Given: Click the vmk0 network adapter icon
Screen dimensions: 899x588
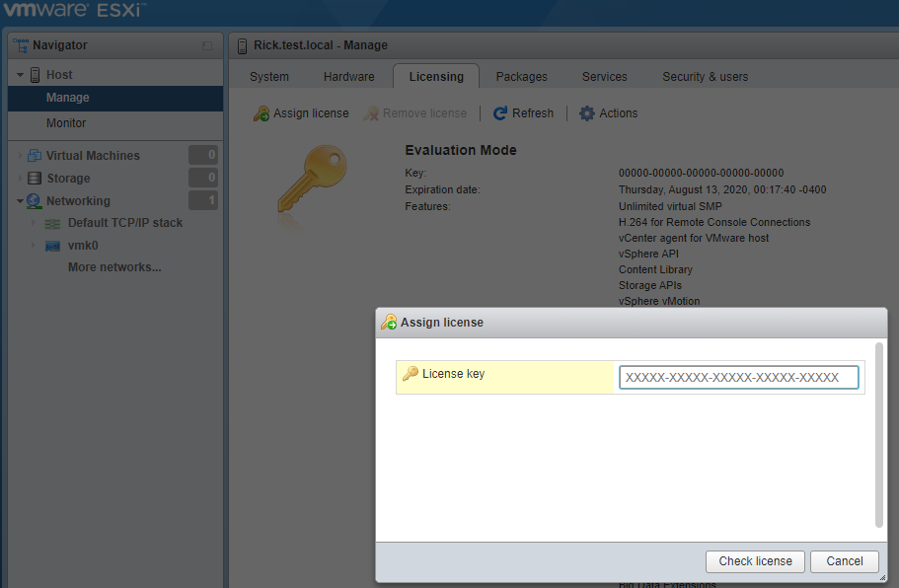Looking at the screenshot, I should [x=52, y=246].
